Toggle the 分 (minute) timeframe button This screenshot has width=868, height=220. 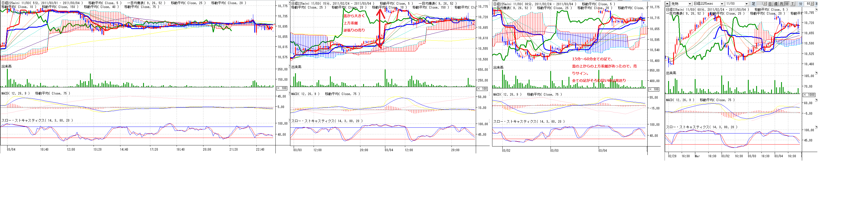pos(787,4)
